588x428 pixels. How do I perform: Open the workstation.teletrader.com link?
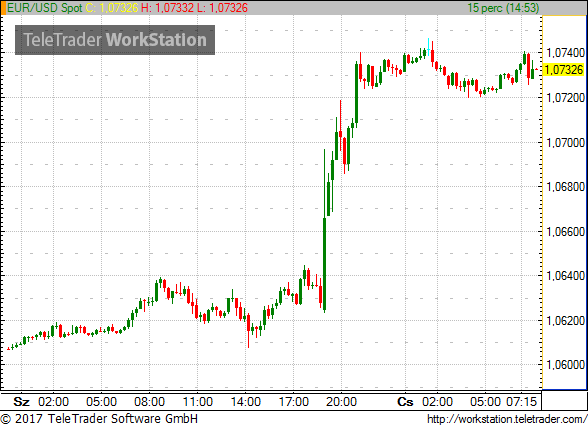point(507,419)
